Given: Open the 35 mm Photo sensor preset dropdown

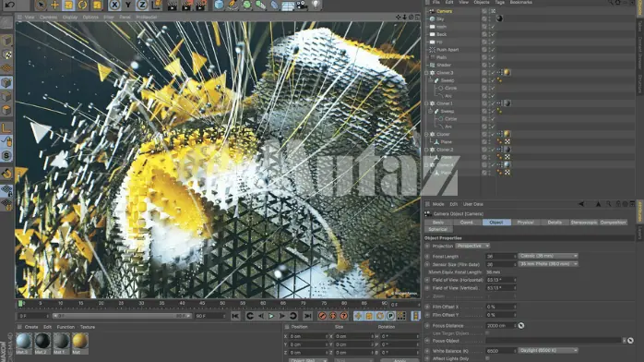Looking at the screenshot, I should 548,264.
